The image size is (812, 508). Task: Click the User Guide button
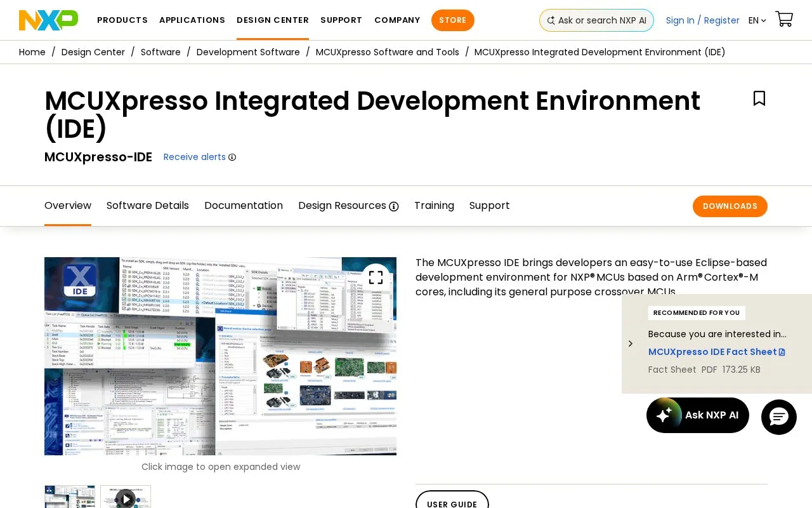452,500
